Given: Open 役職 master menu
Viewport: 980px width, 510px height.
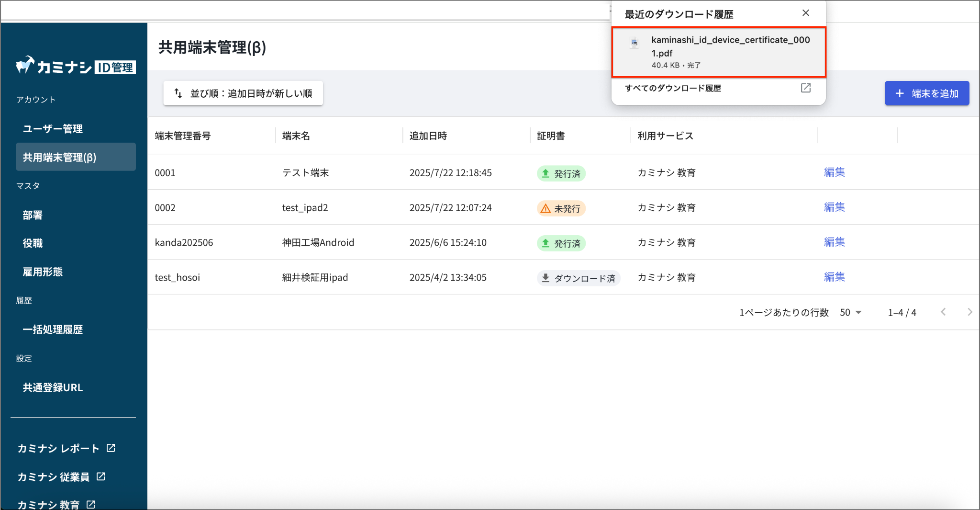Looking at the screenshot, I should pyautogui.click(x=76, y=243).
